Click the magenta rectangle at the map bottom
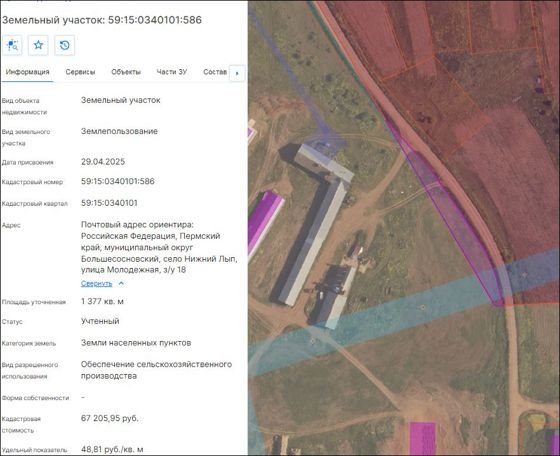The width and height of the screenshot is (560, 456). click(x=422, y=438)
